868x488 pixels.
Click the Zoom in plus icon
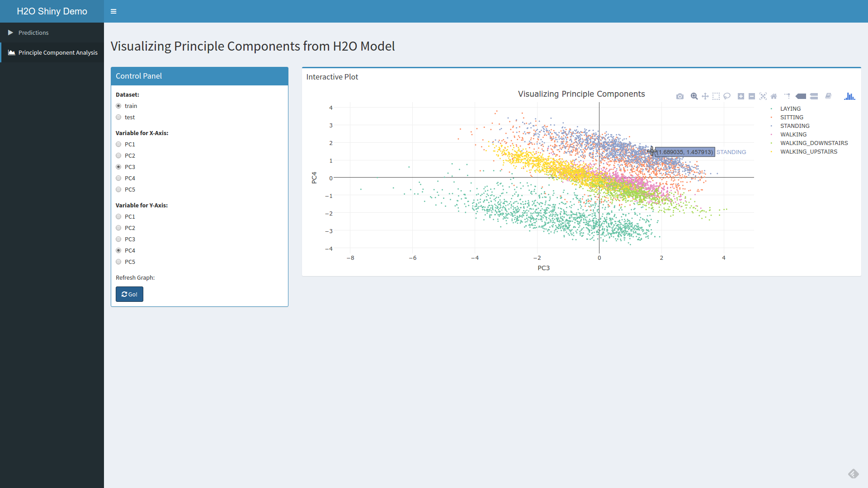[741, 96]
